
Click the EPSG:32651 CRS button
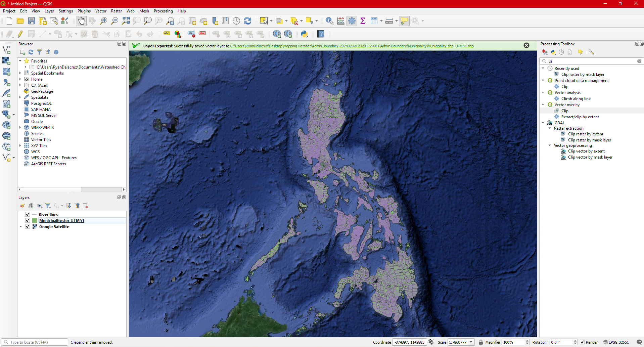(x=616, y=342)
